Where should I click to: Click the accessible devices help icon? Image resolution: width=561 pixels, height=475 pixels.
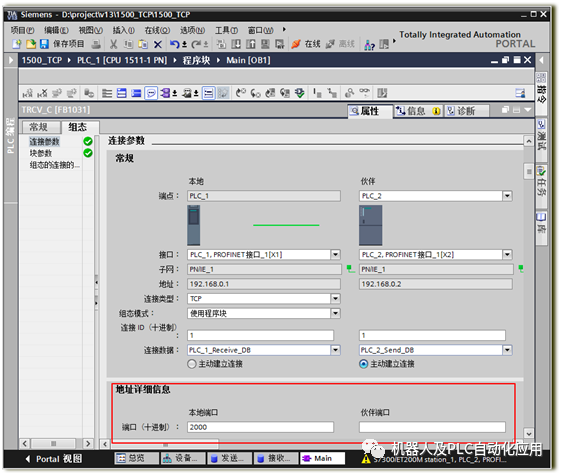[x=369, y=45]
